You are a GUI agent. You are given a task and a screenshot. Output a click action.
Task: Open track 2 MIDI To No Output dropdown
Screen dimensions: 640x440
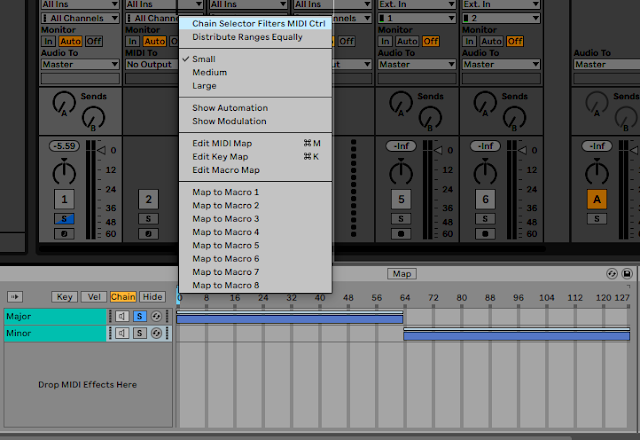click(x=151, y=64)
